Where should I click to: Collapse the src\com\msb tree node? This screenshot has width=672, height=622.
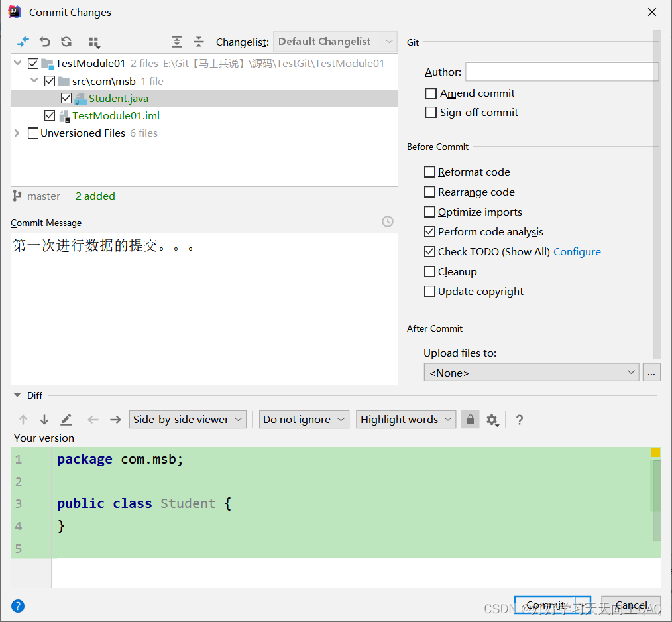[x=34, y=80]
